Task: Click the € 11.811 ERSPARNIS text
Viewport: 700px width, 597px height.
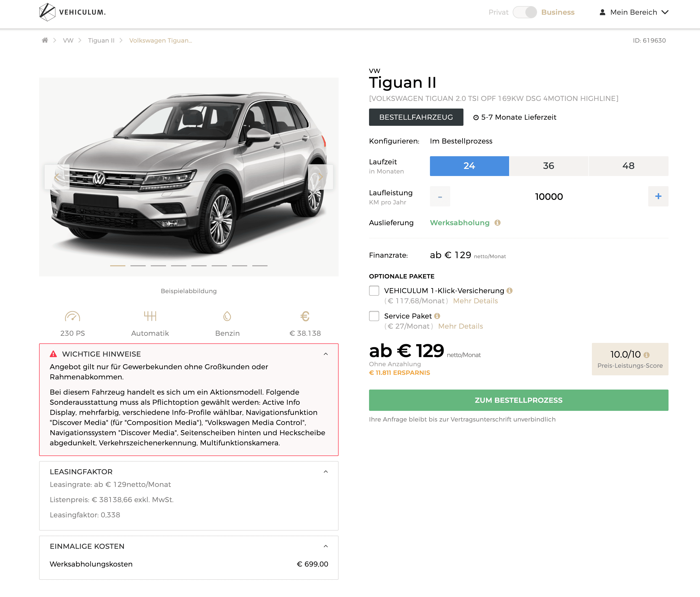Action: [399, 373]
